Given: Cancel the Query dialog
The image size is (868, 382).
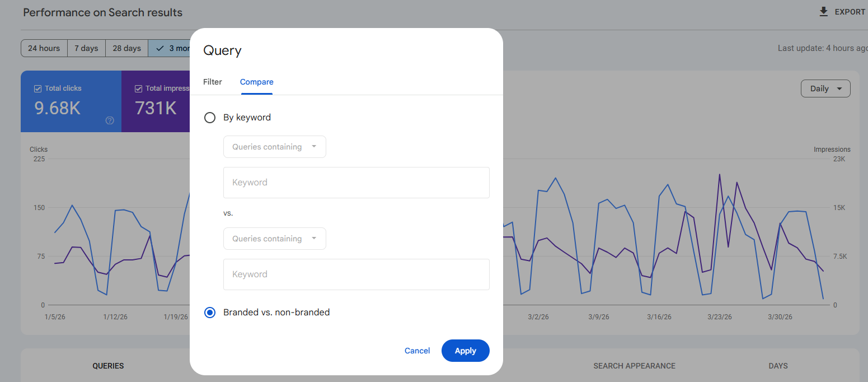Looking at the screenshot, I should 417,350.
